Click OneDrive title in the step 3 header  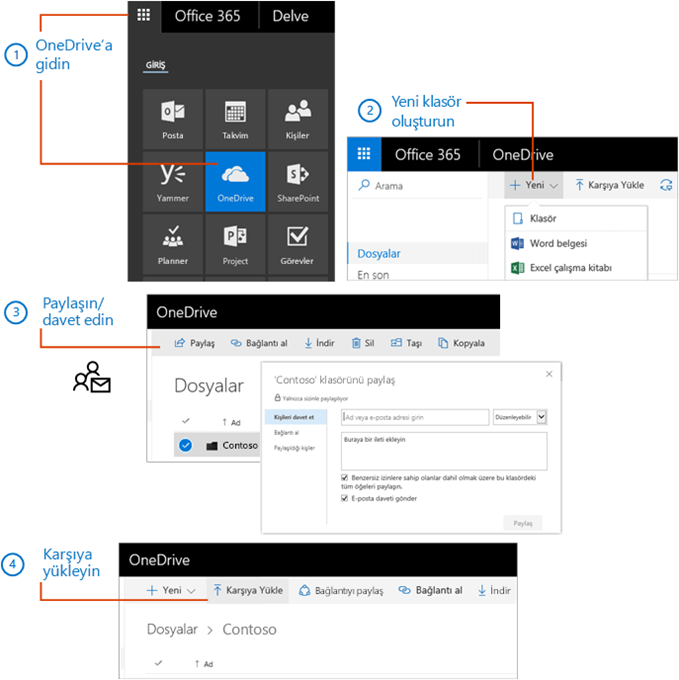[x=186, y=312]
